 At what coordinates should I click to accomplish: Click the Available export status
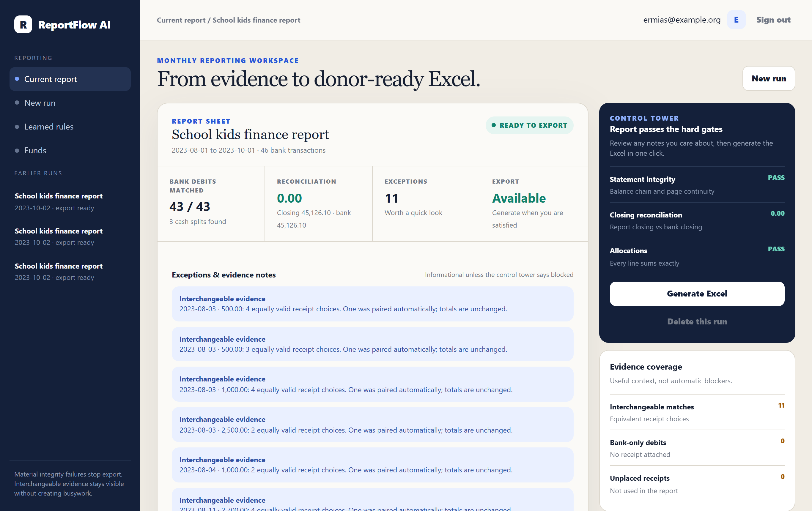pyautogui.click(x=519, y=198)
